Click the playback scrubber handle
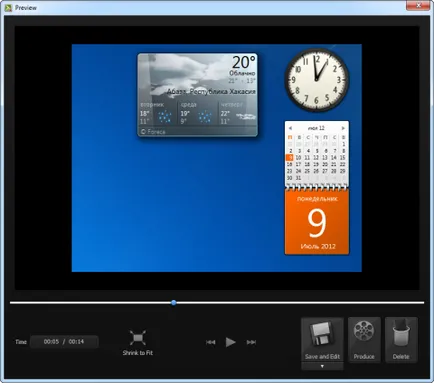The image size is (434, 383). [174, 303]
